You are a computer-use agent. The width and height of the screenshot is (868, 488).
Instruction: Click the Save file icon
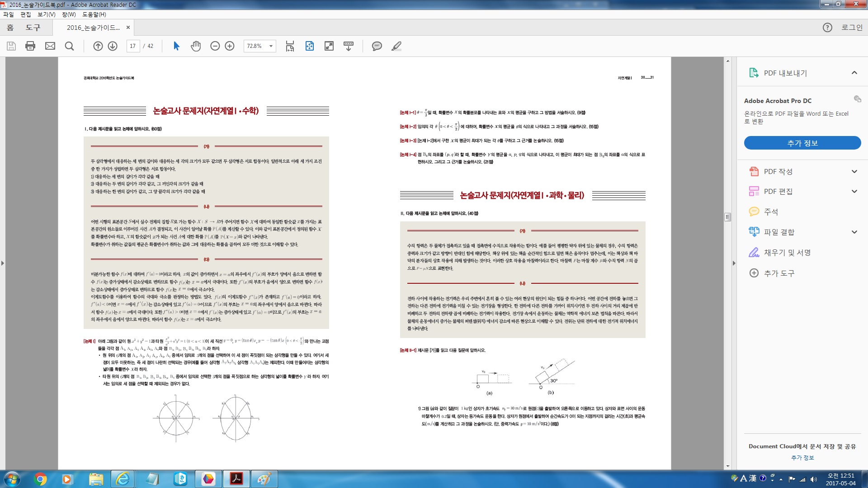click(11, 46)
